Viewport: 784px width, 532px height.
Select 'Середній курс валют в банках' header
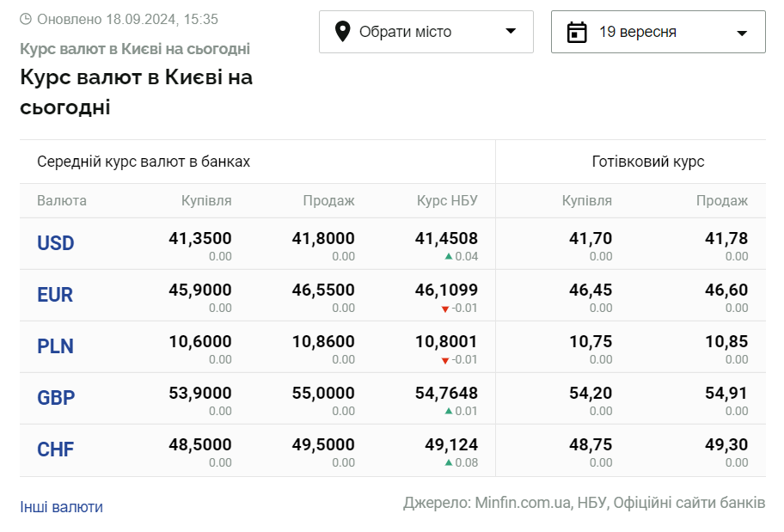[144, 162]
